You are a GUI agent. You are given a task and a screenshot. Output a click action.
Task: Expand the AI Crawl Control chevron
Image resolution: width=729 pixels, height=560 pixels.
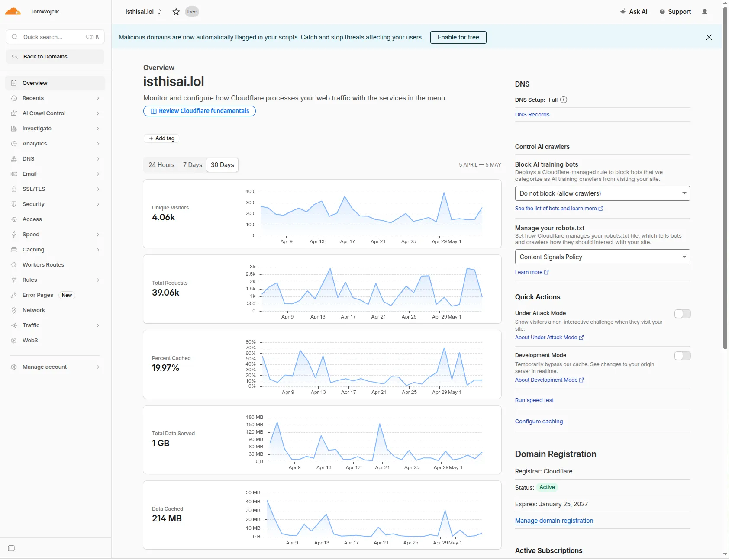[98, 113]
